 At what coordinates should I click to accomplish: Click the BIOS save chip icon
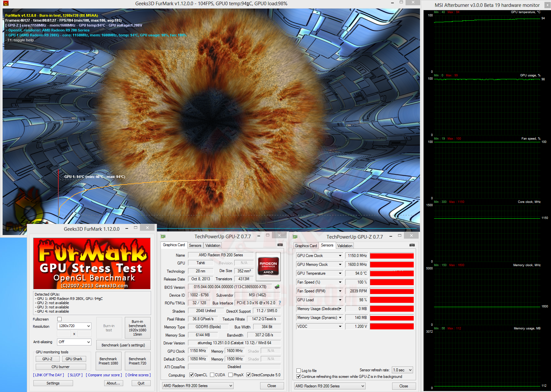coord(277,287)
